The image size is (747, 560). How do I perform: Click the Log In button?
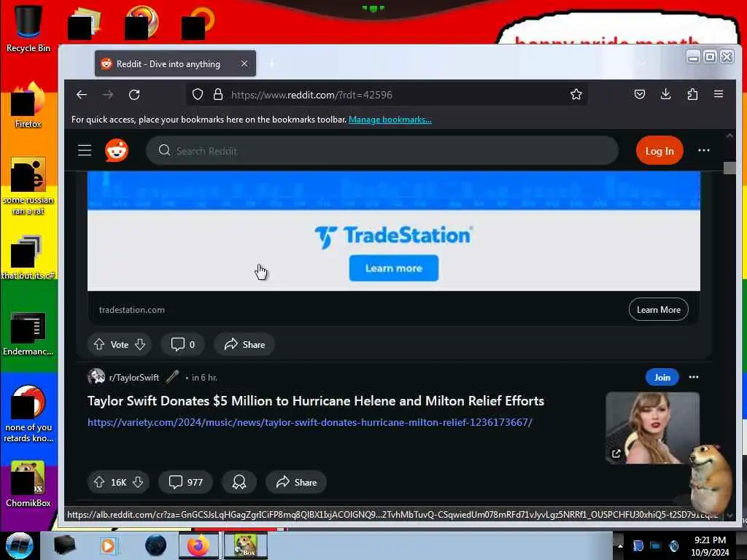click(659, 151)
